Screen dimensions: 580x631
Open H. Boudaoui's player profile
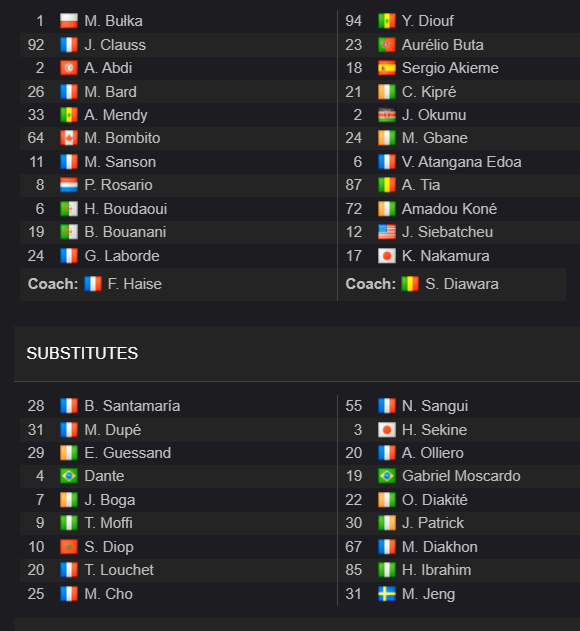(x=126, y=209)
